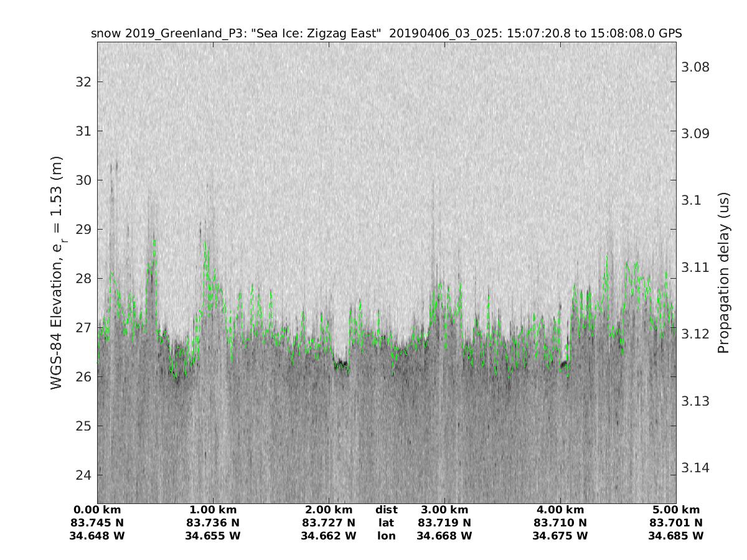Click the 24 elevation tick label
The image size is (747, 560).
[82, 475]
